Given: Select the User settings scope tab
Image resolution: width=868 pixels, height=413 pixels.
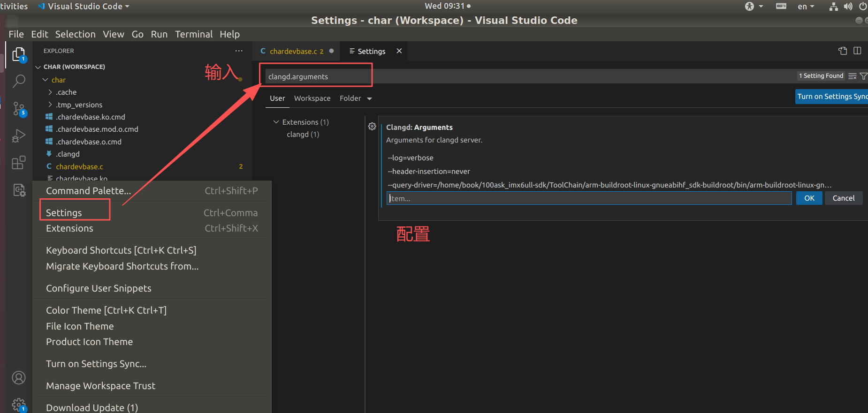Looking at the screenshot, I should [x=277, y=98].
